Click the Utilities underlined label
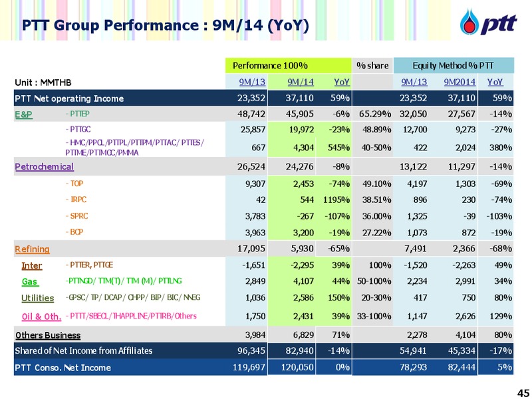 [38, 298]
